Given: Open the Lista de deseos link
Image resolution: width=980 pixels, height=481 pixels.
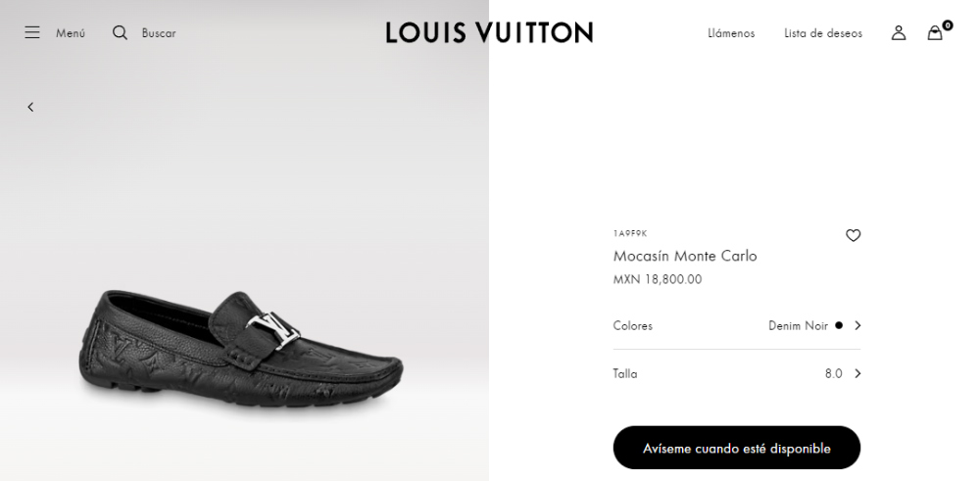Looking at the screenshot, I should (823, 33).
